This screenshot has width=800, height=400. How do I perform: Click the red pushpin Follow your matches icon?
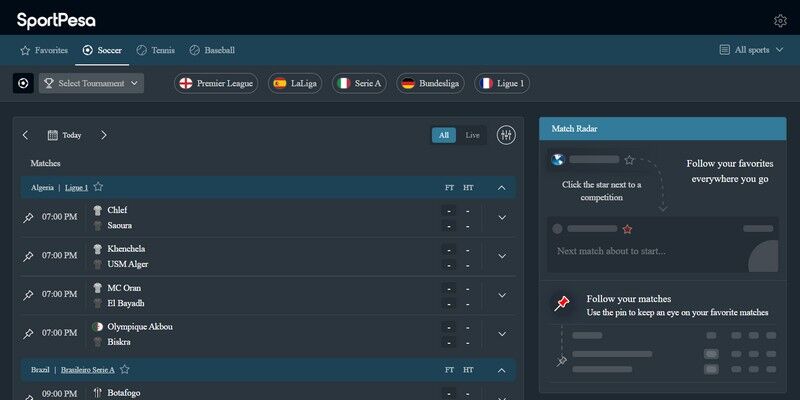point(562,304)
